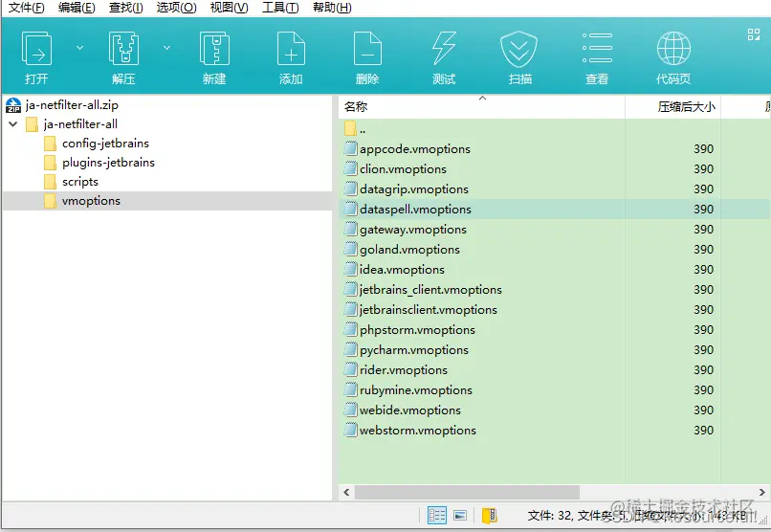Run the 测试 (Test) lightning icon

[x=444, y=48]
